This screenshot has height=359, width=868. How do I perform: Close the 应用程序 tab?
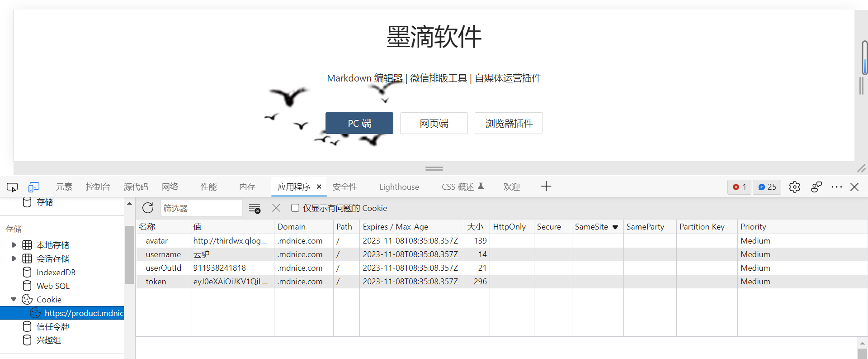319,187
